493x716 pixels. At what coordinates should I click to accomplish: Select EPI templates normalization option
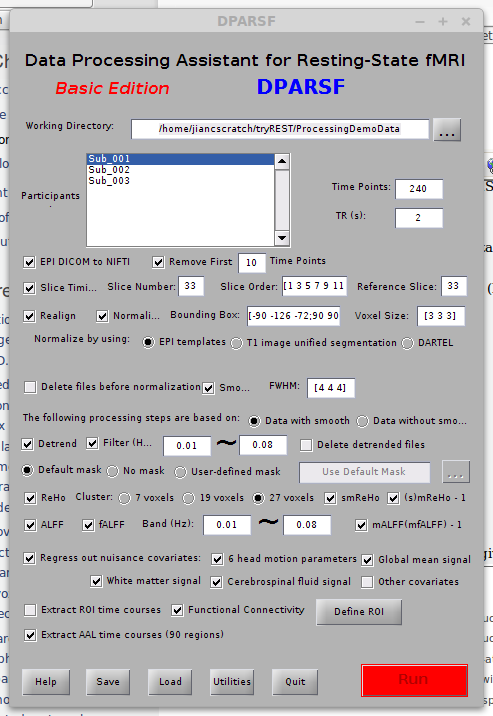pyautogui.click(x=148, y=342)
